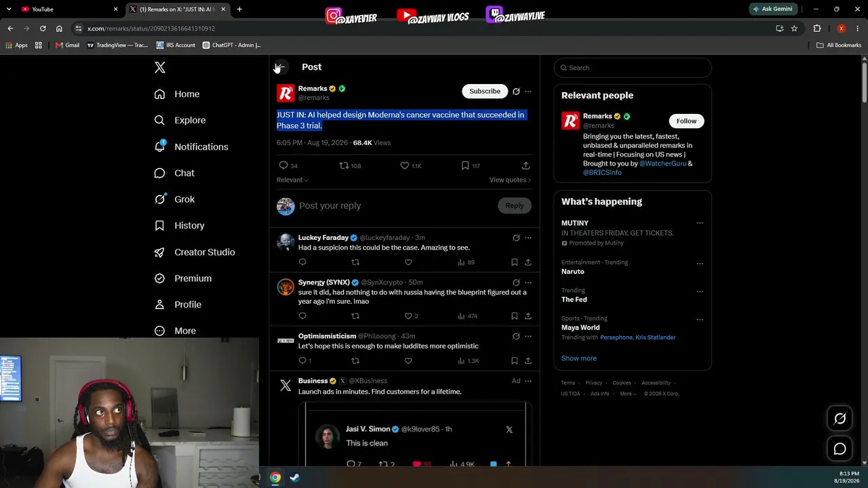Open Premium in the X sidebar

click(x=182, y=278)
